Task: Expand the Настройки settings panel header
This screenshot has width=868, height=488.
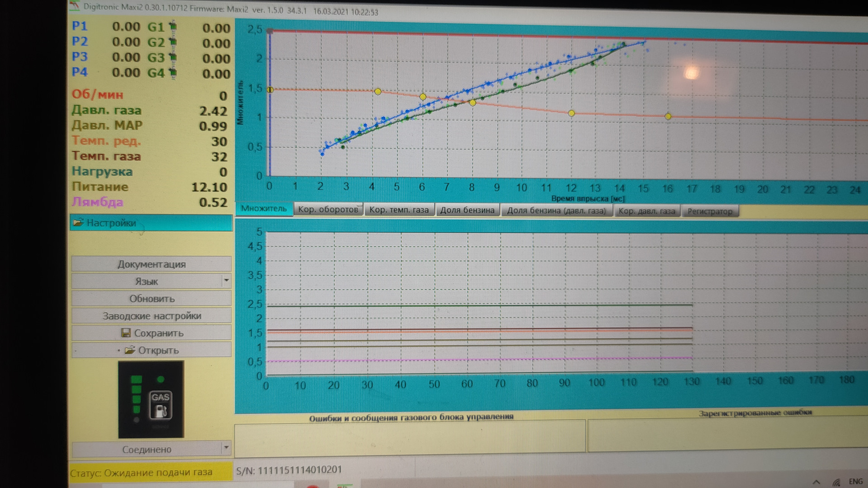Action: [151, 223]
